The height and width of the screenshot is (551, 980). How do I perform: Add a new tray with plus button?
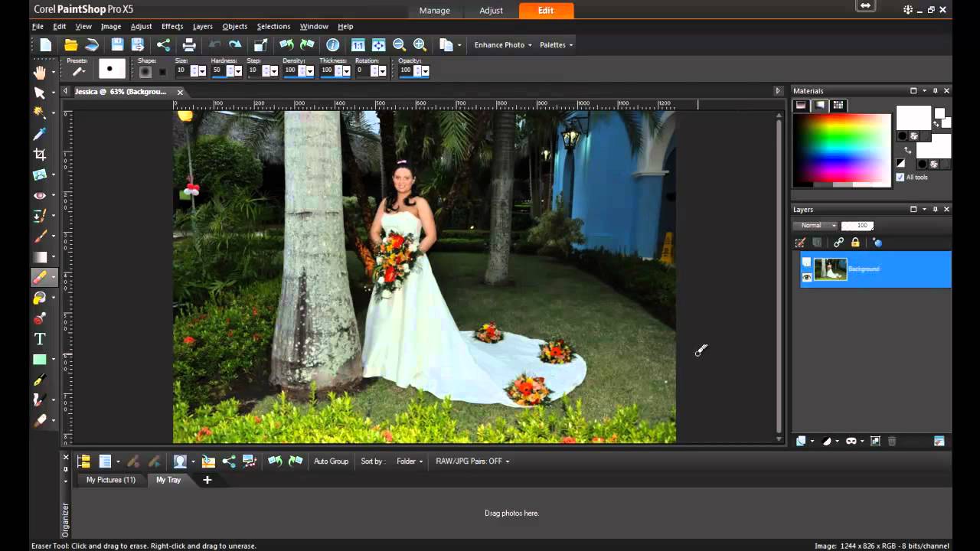coord(207,480)
